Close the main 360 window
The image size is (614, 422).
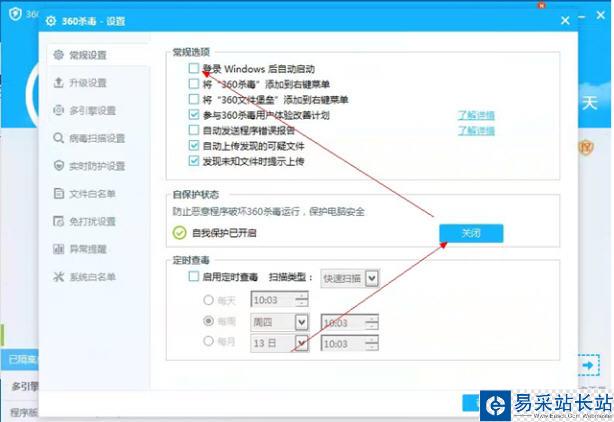[x=600, y=15]
